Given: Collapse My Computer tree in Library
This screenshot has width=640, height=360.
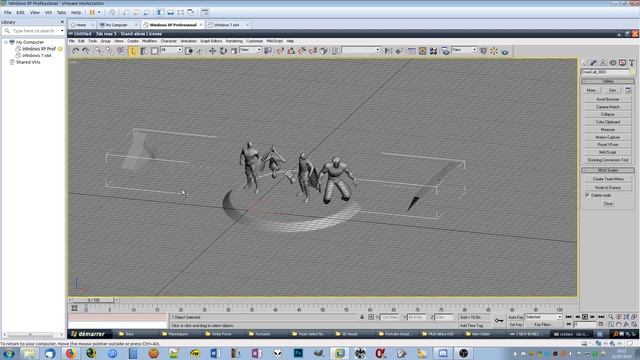Looking at the screenshot, I should [x=6, y=42].
